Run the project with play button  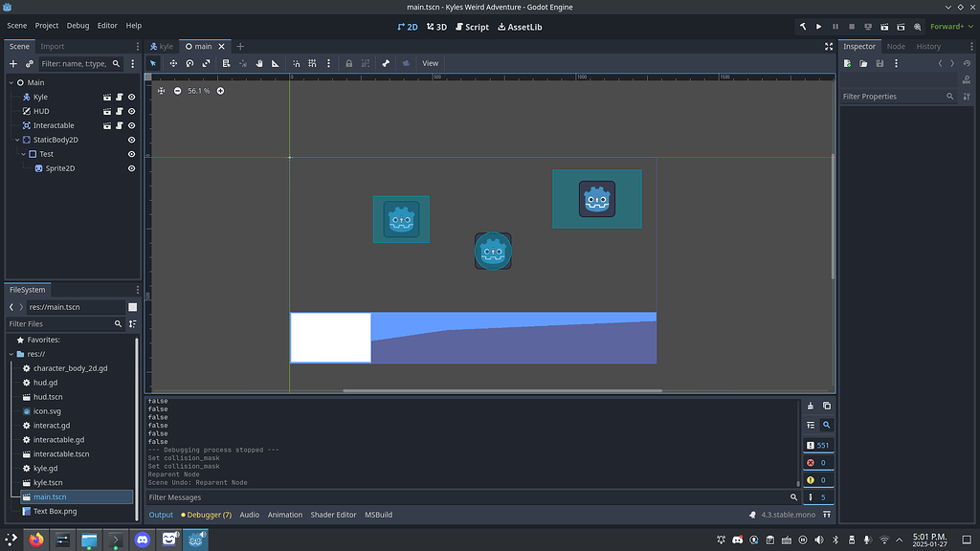[819, 27]
